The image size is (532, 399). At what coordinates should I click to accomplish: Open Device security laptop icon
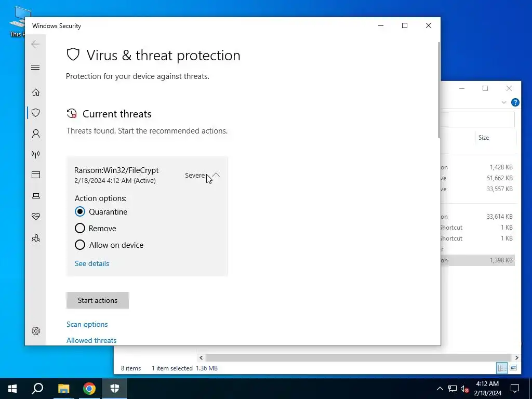point(36,196)
